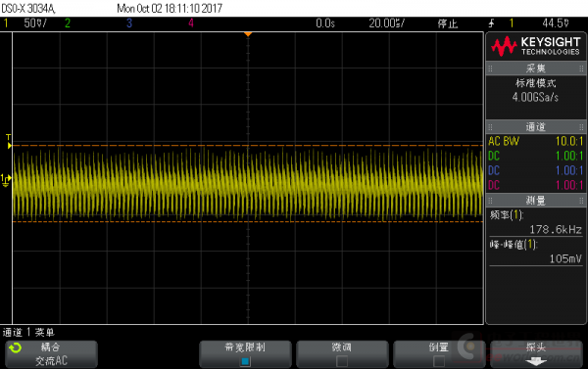
Task: Select channel 4 in the top bar
Action: 191,23
